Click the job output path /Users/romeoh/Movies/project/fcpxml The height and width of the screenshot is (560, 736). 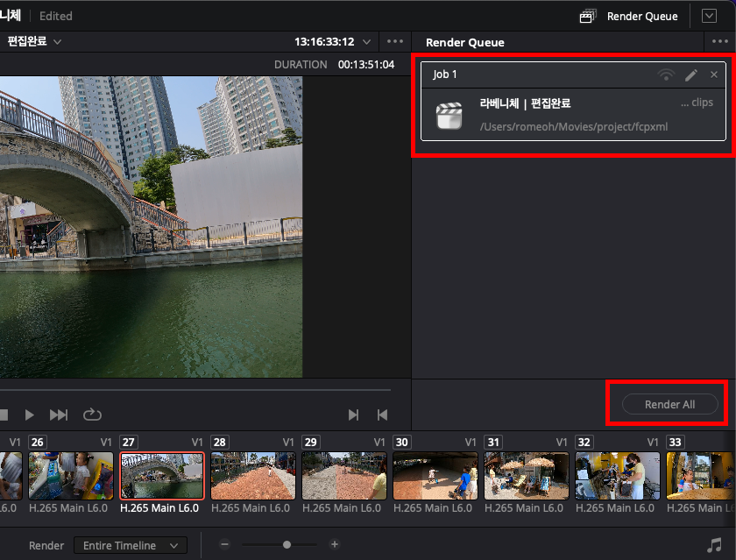point(574,127)
